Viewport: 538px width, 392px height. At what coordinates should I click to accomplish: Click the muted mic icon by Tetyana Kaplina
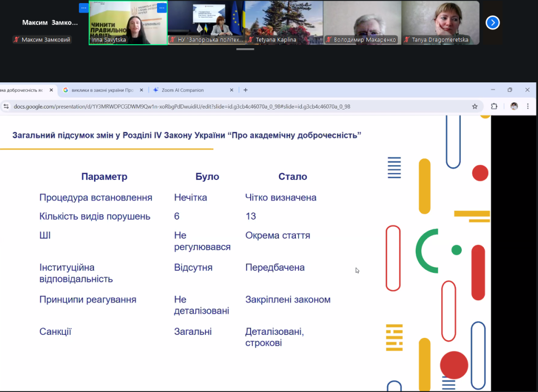pyautogui.click(x=251, y=40)
